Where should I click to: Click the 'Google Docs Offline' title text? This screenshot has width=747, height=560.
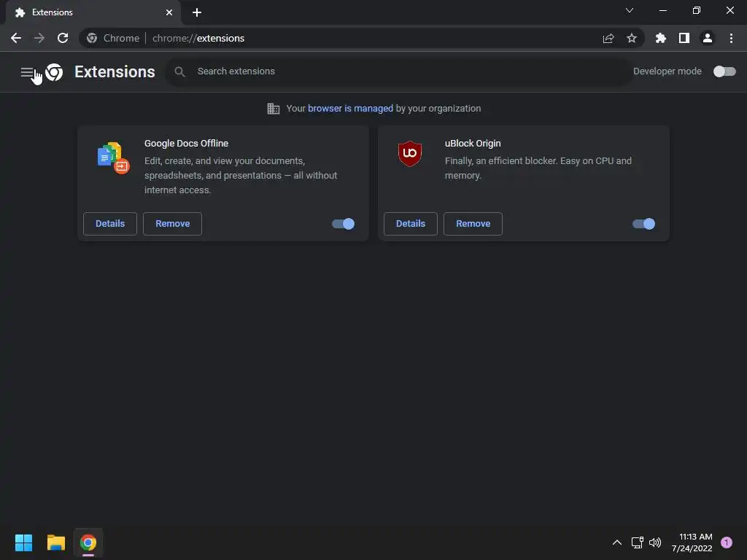point(186,144)
